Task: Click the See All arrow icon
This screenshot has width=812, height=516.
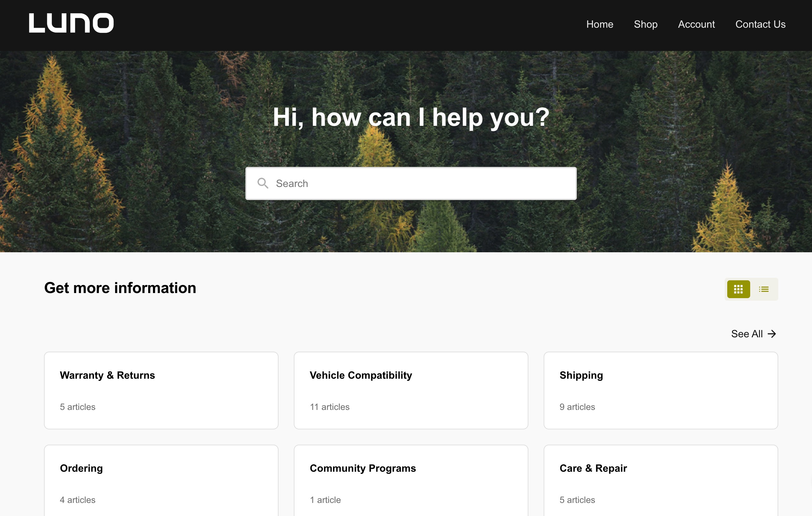Action: 772,334
